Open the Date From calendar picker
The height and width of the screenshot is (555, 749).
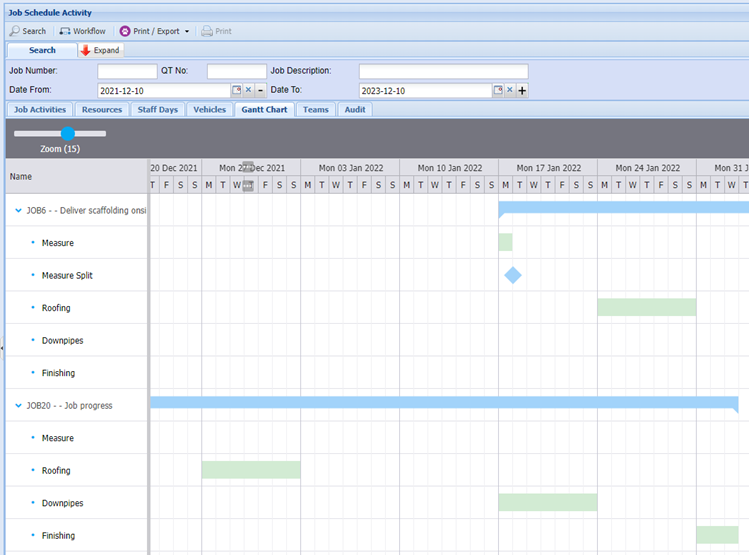(x=236, y=91)
